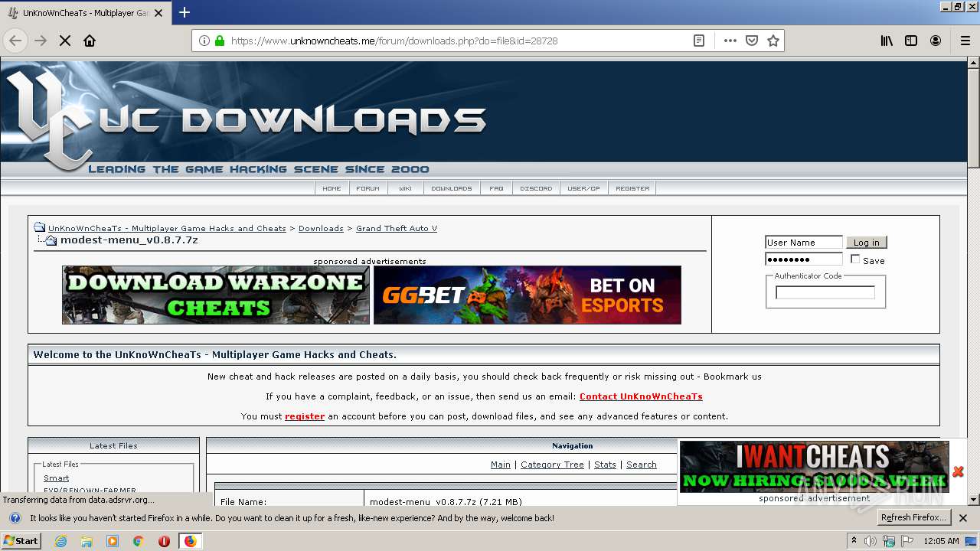
Task: Close the IWantCheats ad with red X
Action: [x=958, y=471]
